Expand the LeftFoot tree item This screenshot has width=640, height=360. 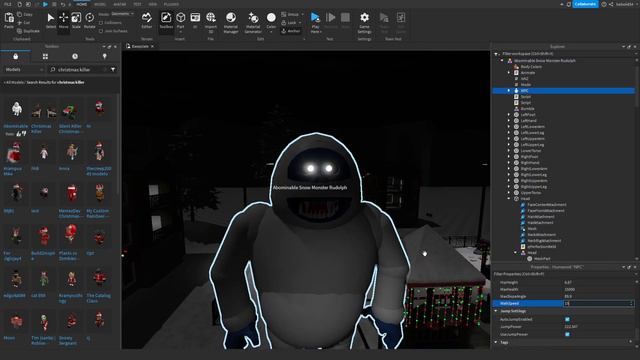tap(509, 115)
